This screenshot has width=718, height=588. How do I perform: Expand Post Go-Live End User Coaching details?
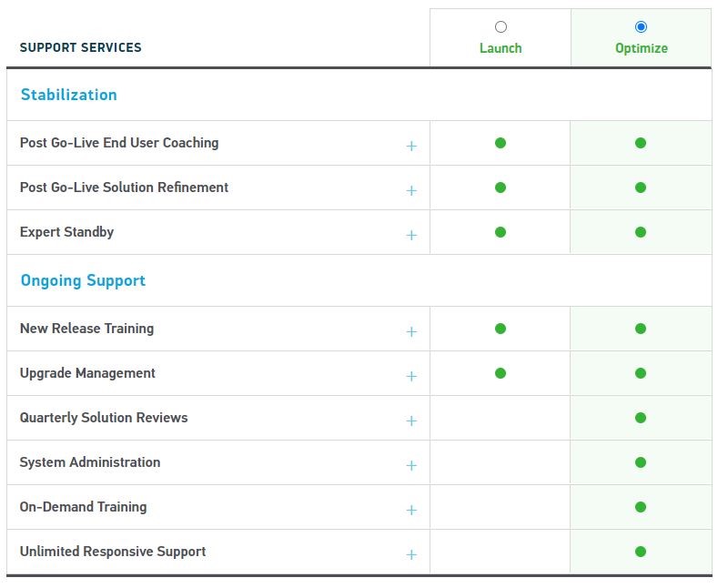[411, 146]
